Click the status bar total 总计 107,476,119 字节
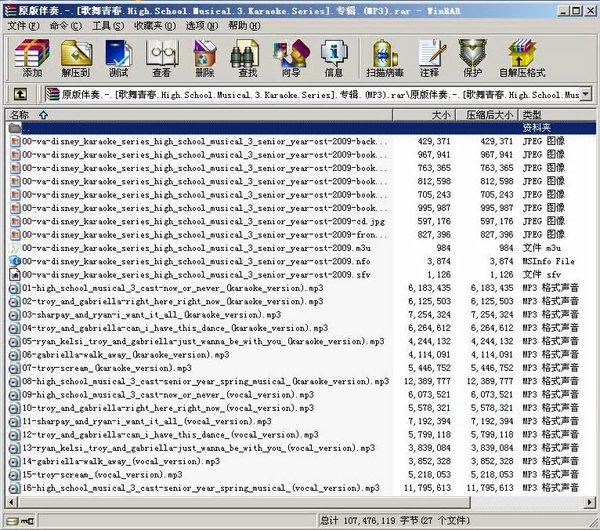 click(395, 521)
